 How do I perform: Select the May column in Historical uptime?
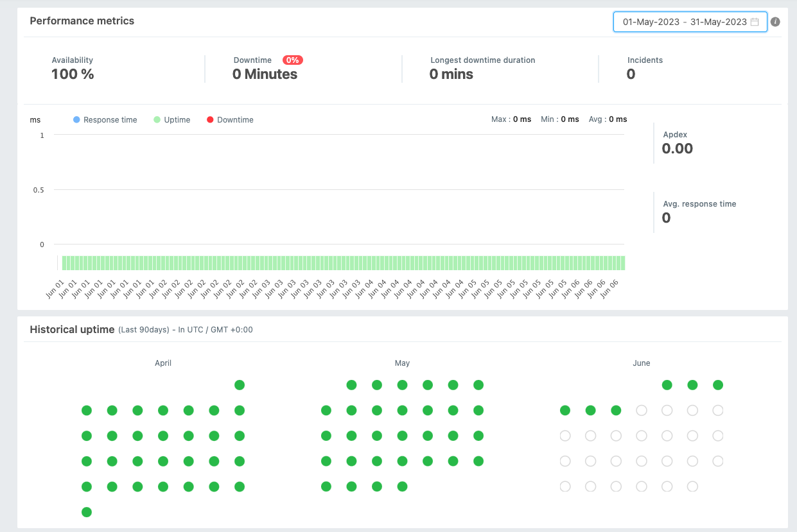tap(402, 363)
